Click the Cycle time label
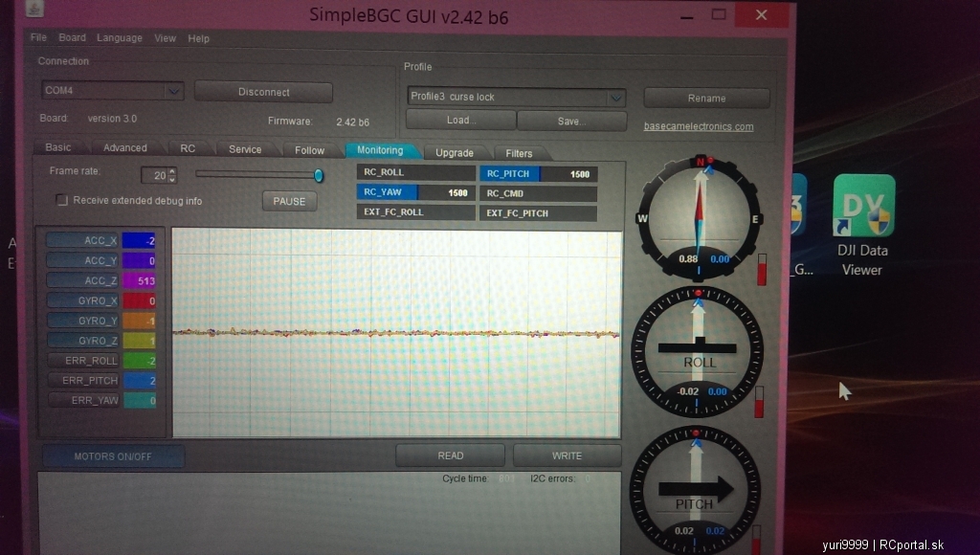Viewport: 980px width, 555px height. point(465,478)
